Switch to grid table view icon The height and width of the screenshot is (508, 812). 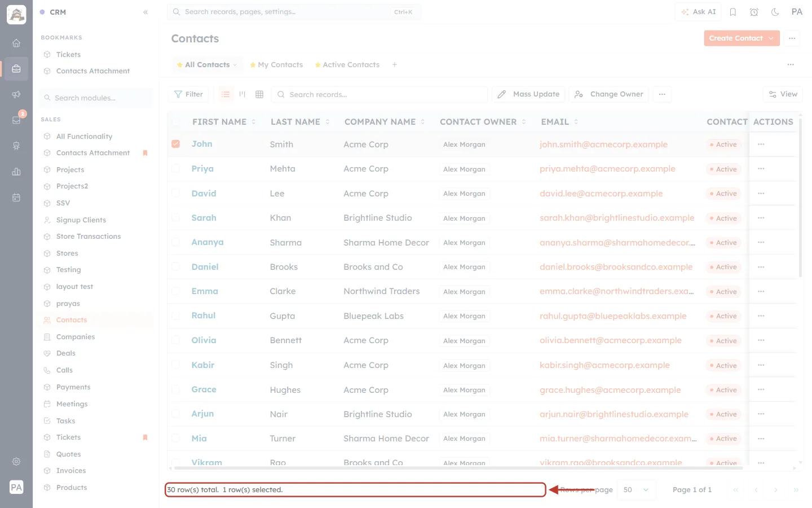[x=259, y=94]
